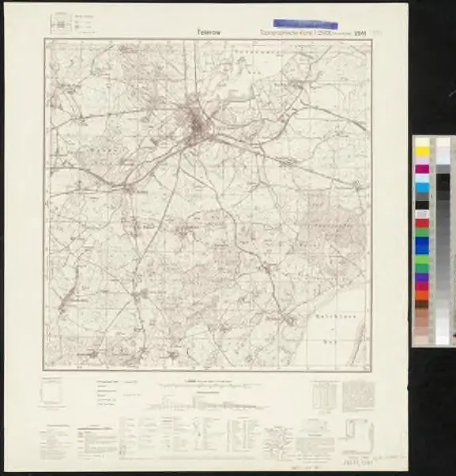
Task: Click the blue sticker above the map
Action: click(x=305, y=24)
